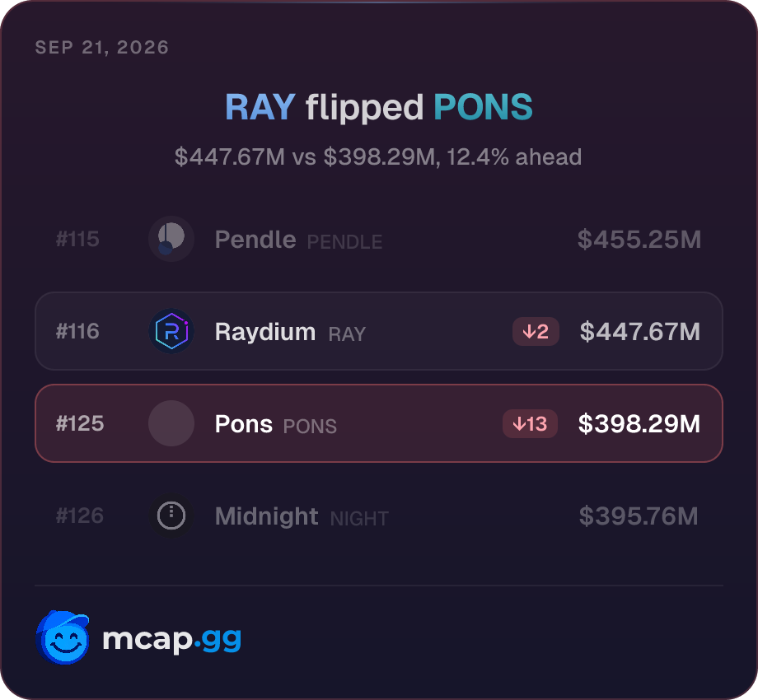The width and height of the screenshot is (758, 700).
Task: Select the Midnight NIGHT row name
Action: pos(302,516)
